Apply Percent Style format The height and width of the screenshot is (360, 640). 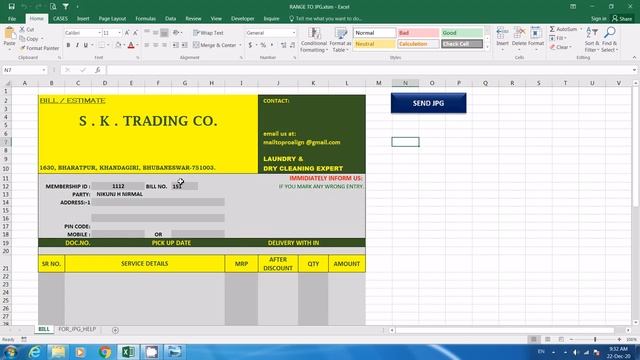[x=263, y=45]
